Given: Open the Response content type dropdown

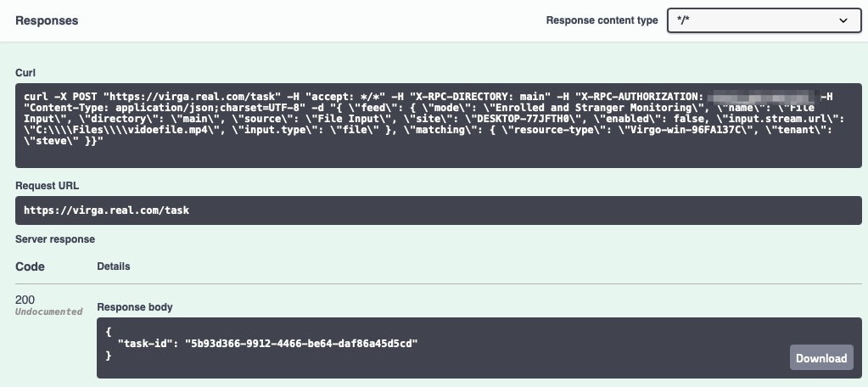Looking at the screenshot, I should coord(764,20).
